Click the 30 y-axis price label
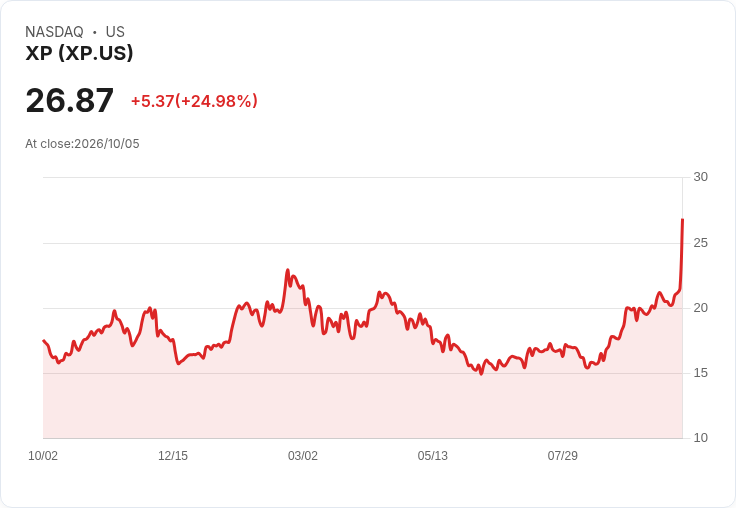Screen dimensions: 736x508 [x=700, y=177]
